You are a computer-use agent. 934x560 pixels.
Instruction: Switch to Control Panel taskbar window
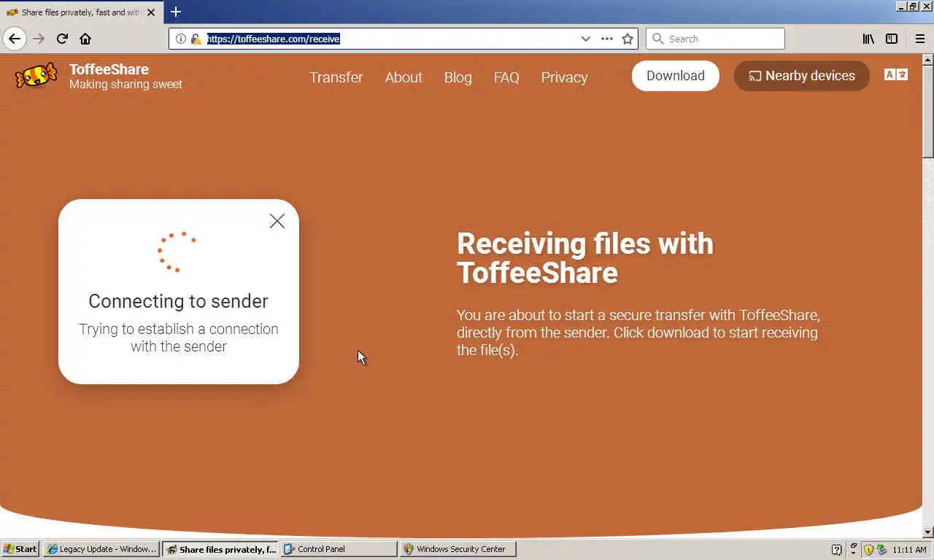click(339, 549)
